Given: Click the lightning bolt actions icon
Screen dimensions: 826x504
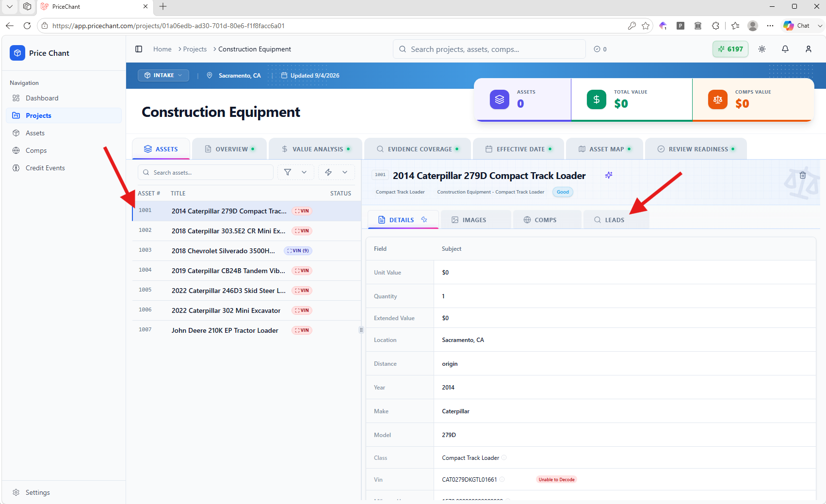Looking at the screenshot, I should tap(328, 172).
